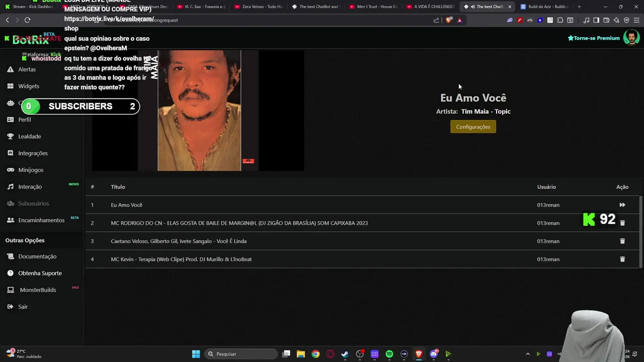
Task: Click the Interação music note icon
Action: tap(10, 187)
